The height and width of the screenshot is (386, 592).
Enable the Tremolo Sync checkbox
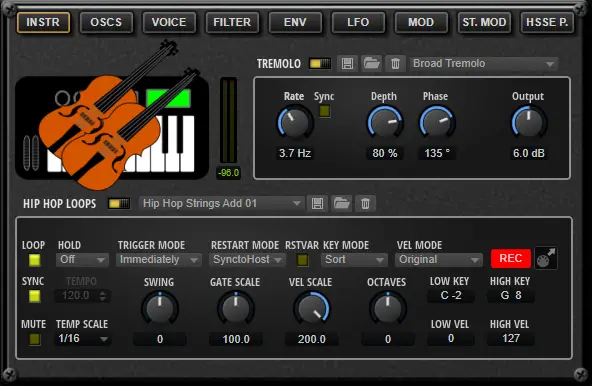pos(324,111)
